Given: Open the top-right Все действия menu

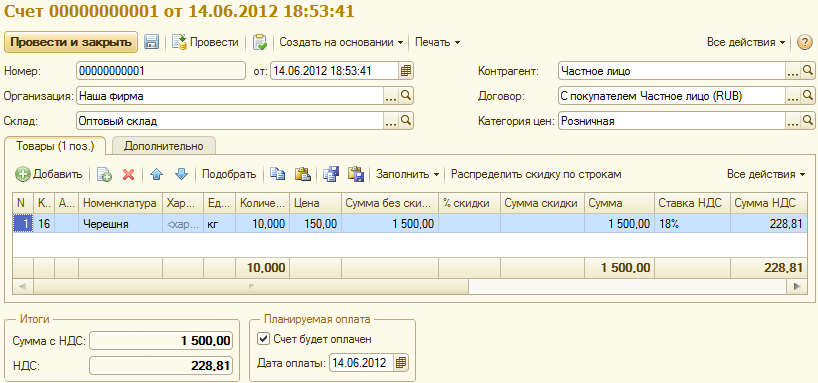Looking at the screenshot, I should coord(746,42).
